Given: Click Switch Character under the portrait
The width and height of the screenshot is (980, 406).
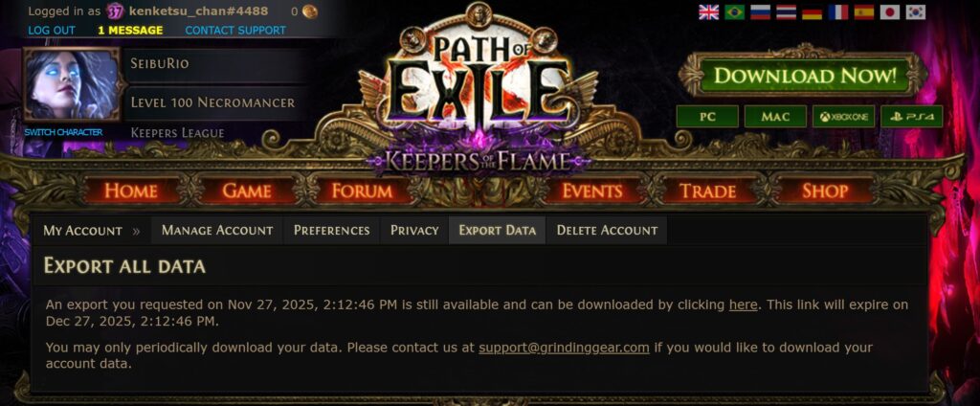Looking at the screenshot, I should [63, 133].
